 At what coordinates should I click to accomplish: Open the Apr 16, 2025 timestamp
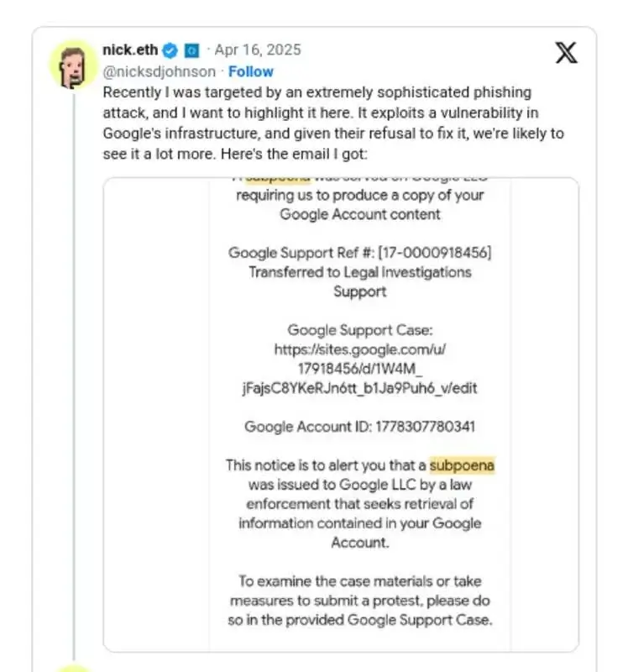[258, 50]
